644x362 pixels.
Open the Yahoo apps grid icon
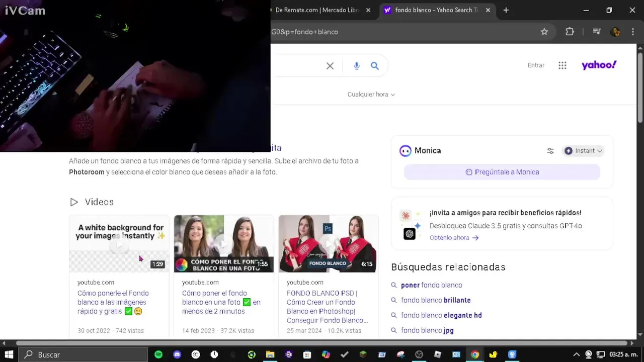(x=562, y=65)
